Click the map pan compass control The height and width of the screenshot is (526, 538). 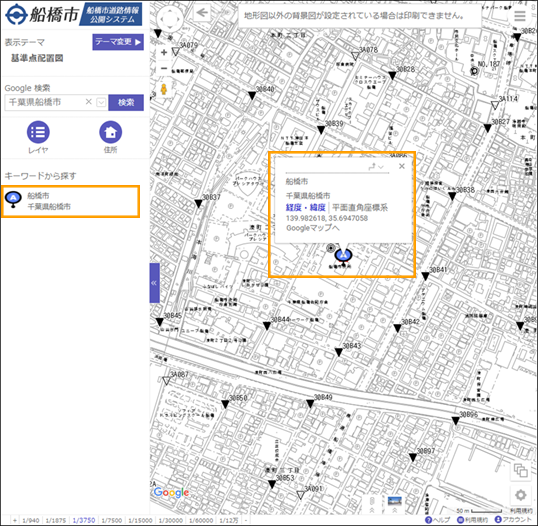[169, 18]
